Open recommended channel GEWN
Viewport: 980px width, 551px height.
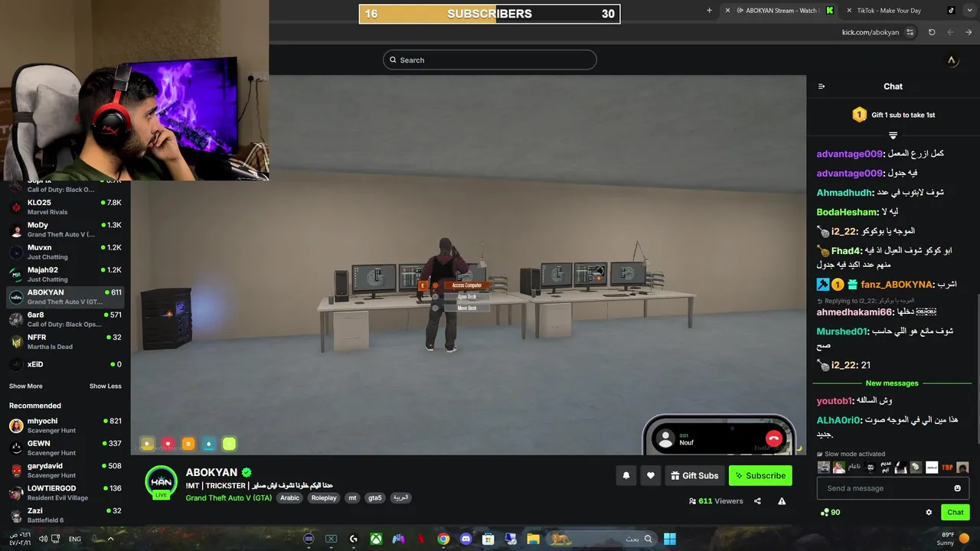pyautogui.click(x=65, y=448)
